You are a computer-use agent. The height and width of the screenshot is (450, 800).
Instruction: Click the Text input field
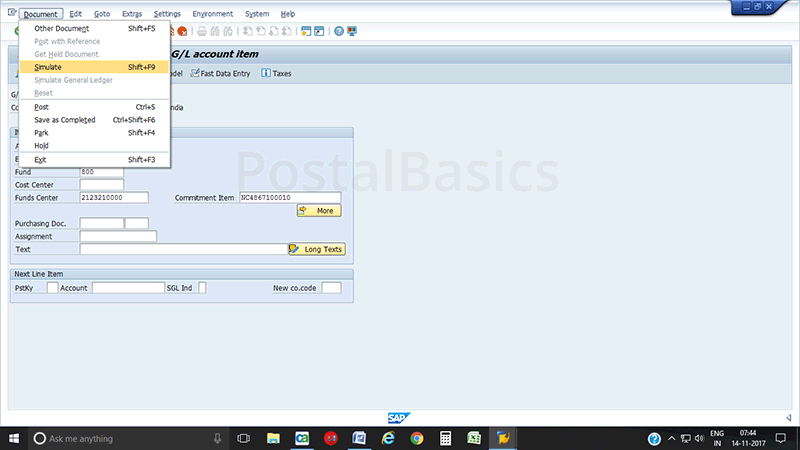pos(183,249)
